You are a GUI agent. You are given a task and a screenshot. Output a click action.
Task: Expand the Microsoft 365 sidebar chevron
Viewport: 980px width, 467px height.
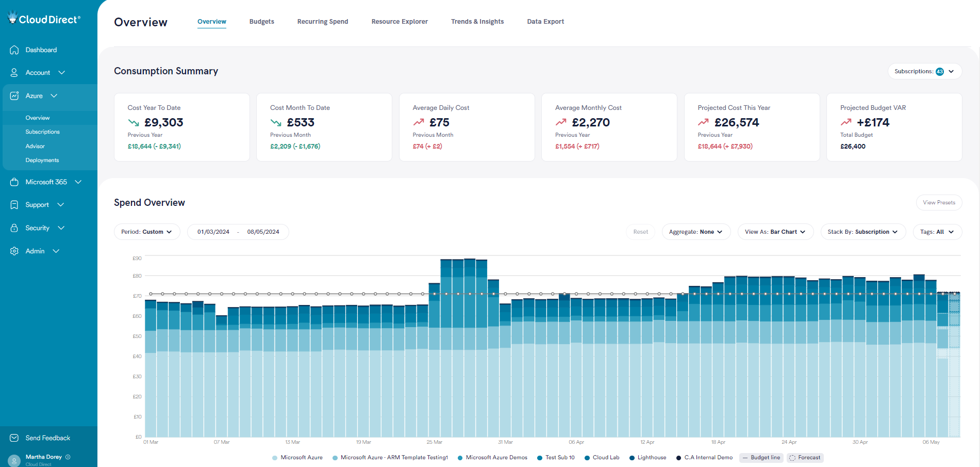78,182
